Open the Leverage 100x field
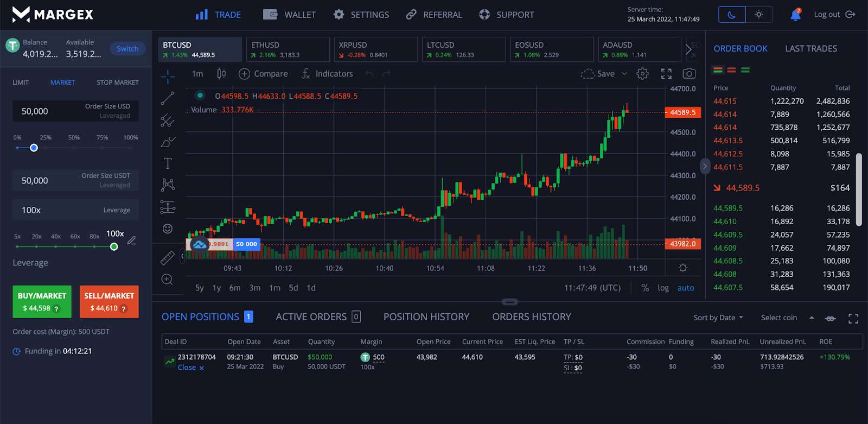Screen dimensions: 868x424 [x=75, y=210]
